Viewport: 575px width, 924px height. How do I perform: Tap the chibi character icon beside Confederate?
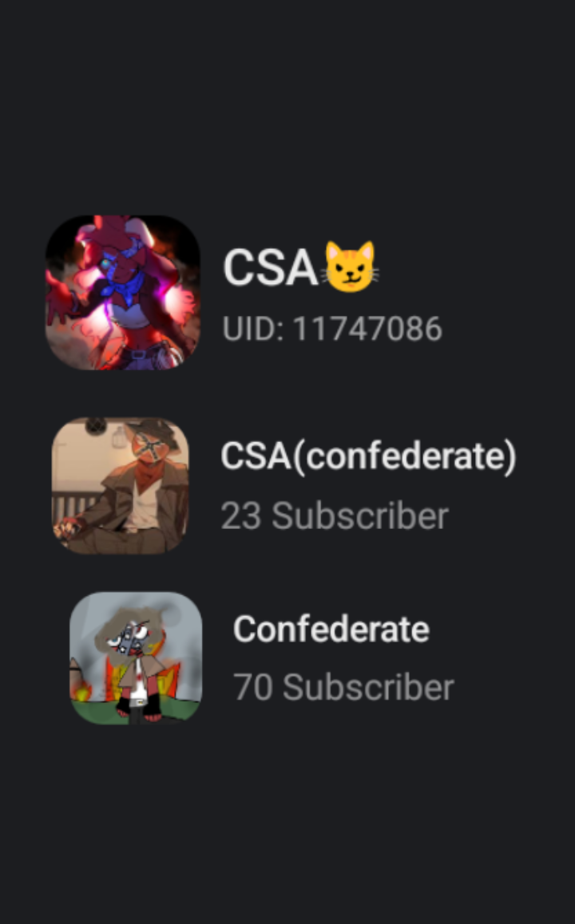(x=136, y=657)
